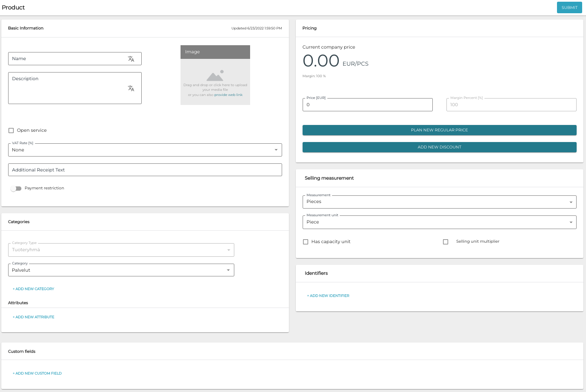Click inside the Price [EUR] field
This screenshot has height=392, width=586.
367,105
